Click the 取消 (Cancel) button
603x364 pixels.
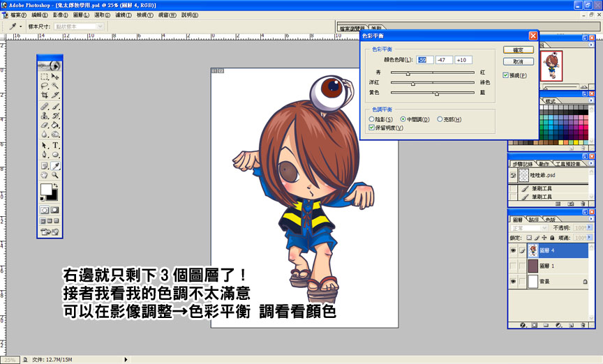tap(518, 61)
